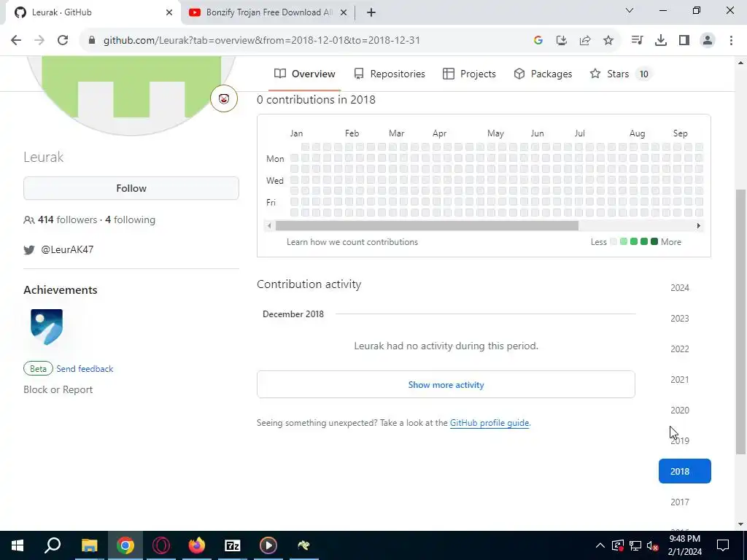
Task: Click Learn how we count contributions
Action: click(352, 242)
